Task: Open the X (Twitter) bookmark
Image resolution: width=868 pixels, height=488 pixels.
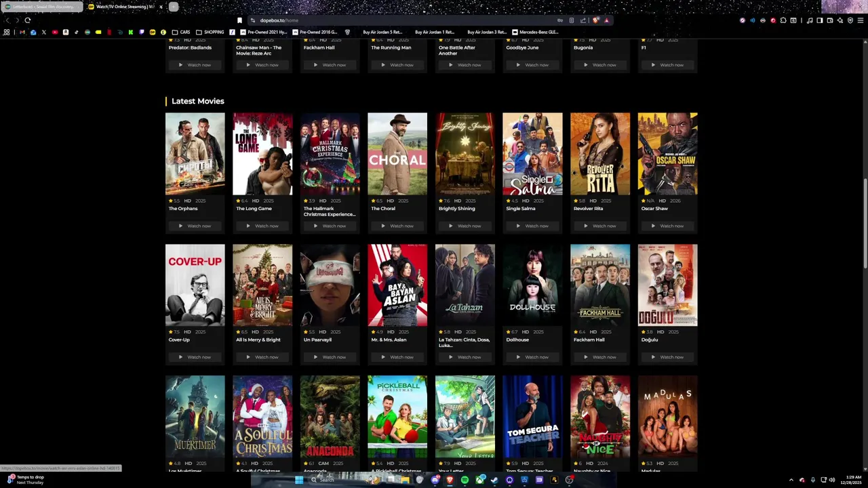Action: (44, 32)
